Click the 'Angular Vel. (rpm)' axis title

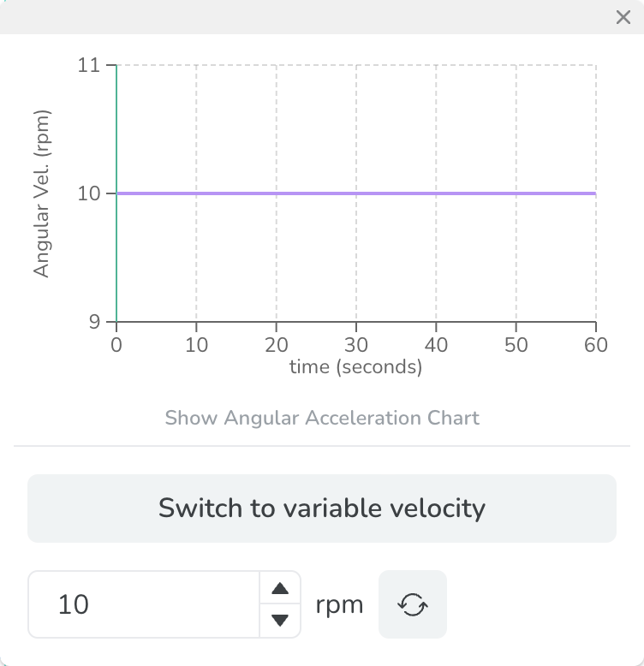(x=41, y=193)
